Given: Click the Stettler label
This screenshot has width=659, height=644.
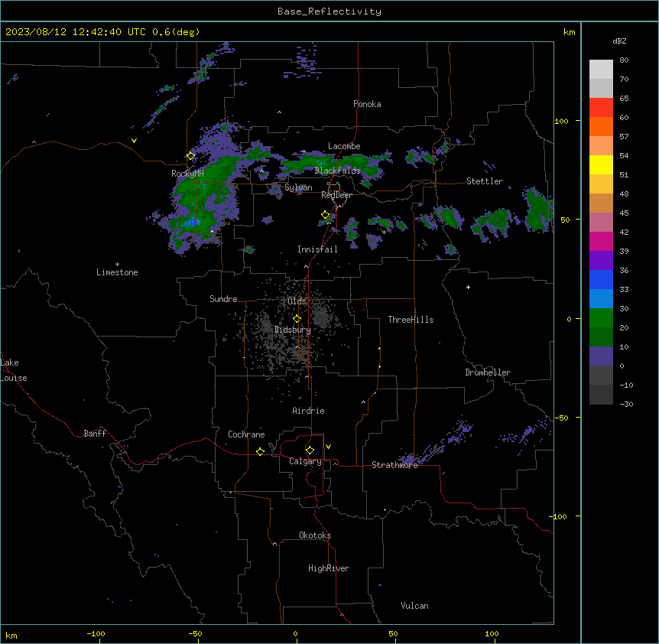Looking at the screenshot, I should pos(485,181).
